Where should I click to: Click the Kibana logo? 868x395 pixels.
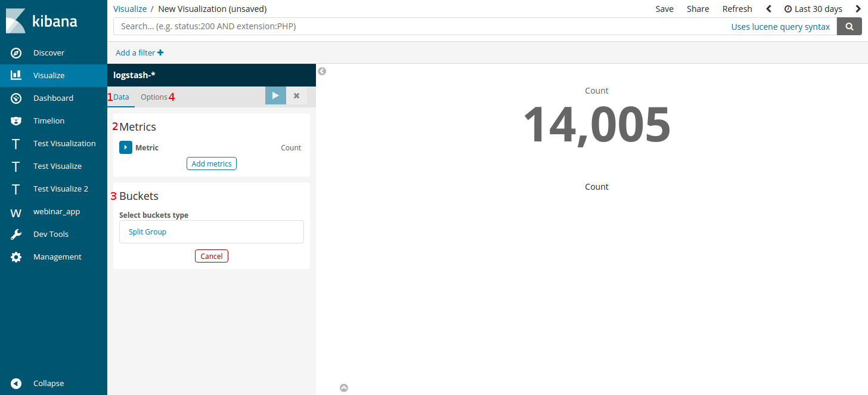point(42,21)
